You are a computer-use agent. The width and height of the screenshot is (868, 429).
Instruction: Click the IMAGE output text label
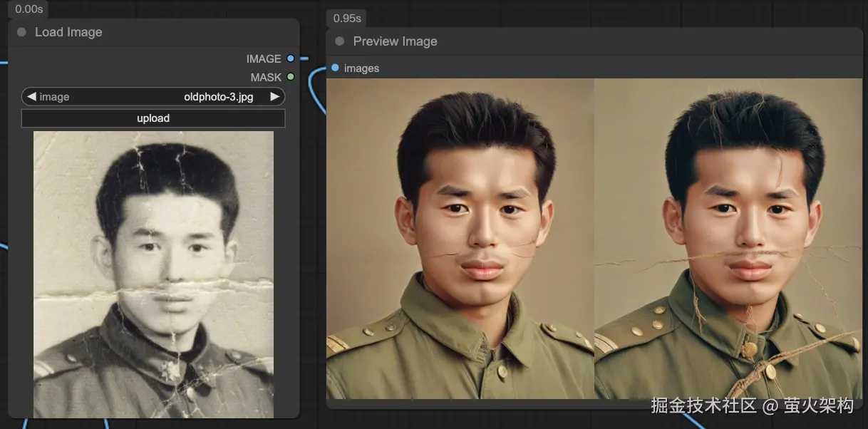(x=264, y=58)
